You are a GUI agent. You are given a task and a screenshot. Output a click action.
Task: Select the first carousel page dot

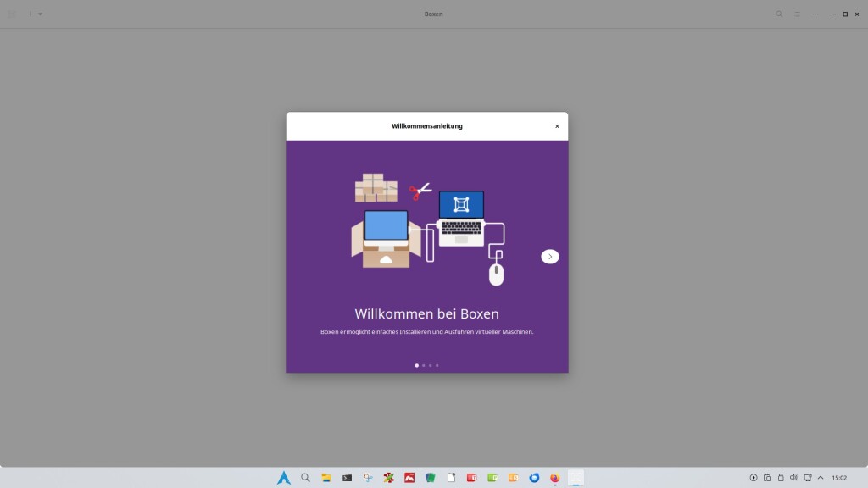point(417,365)
